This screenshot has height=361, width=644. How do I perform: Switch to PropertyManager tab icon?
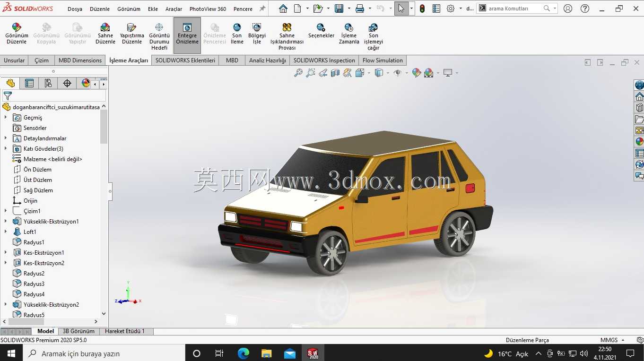coord(29,83)
